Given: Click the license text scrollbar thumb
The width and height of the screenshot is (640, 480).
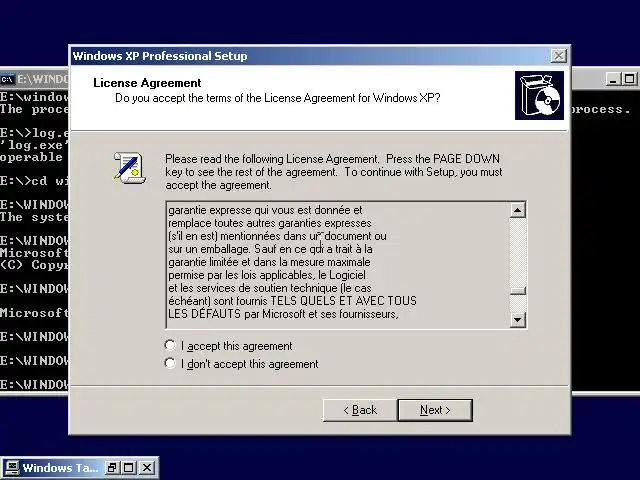Looking at the screenshot, I should point(518,291).
